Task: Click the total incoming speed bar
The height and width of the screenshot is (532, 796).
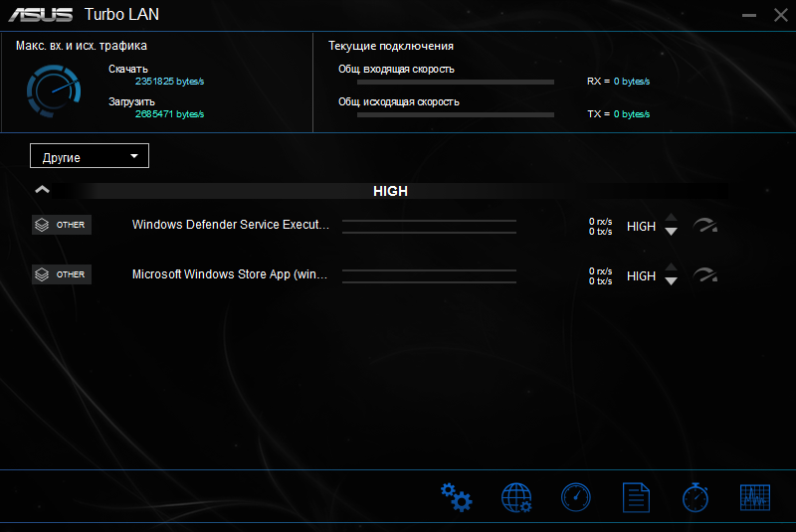Action: coord(456,82)
